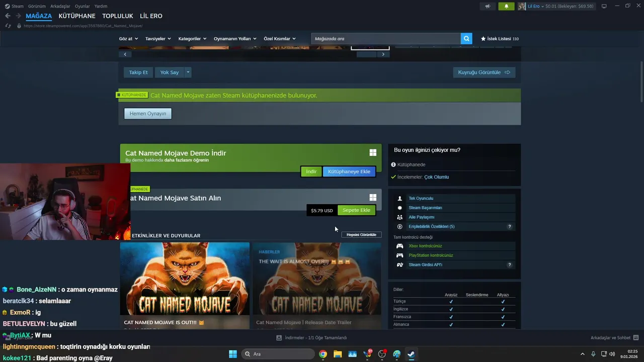Click the Lil Ero profile avatar
This screenshot has width=644, height=362.
522,6
